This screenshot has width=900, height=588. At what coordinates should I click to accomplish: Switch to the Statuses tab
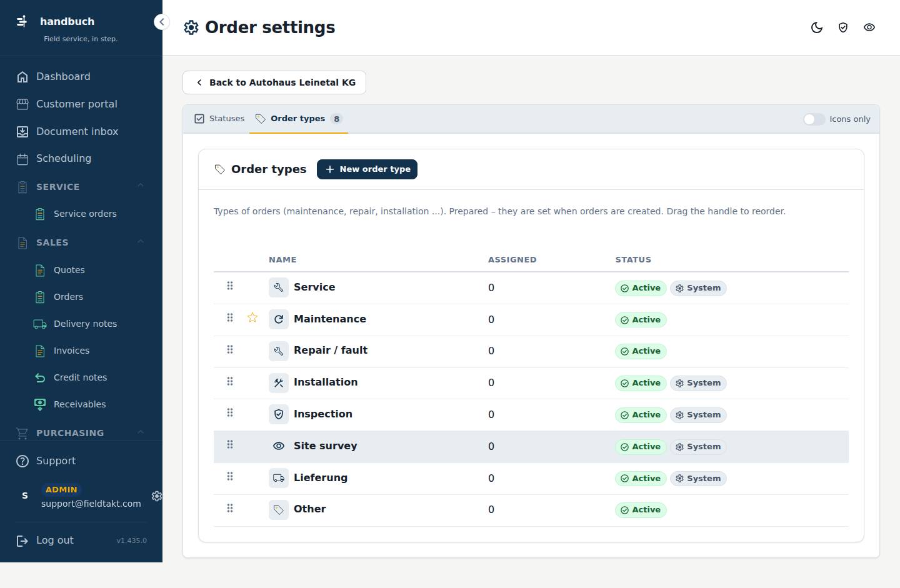[x=219, y=119]
